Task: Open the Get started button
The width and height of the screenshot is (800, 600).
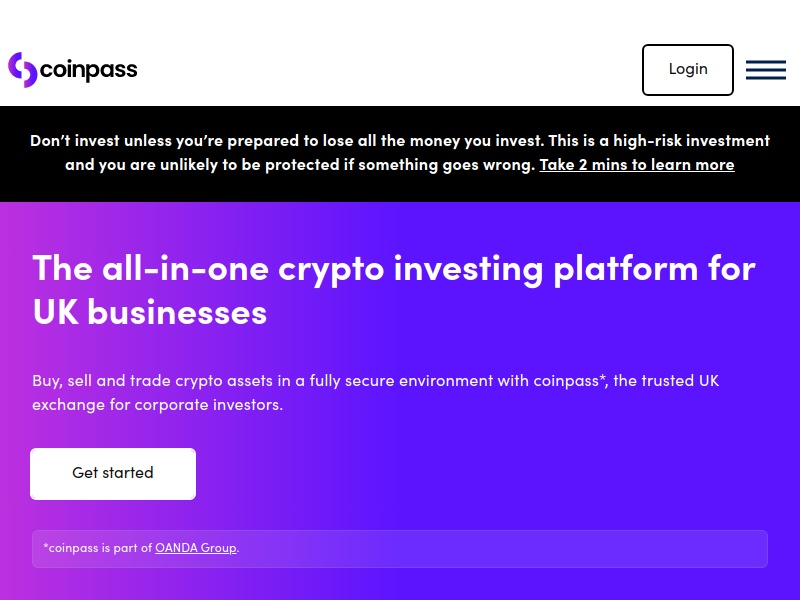Action: coord(113,473)
